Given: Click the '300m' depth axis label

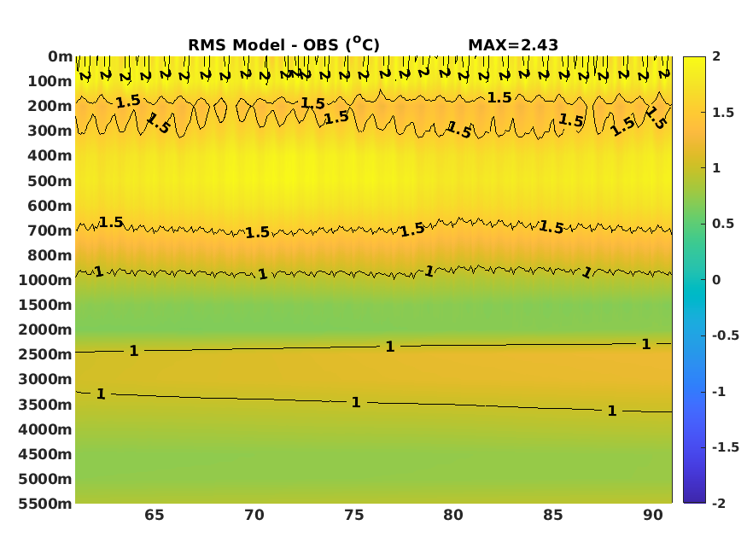Looking at the screenshot, I should click(x=50, y=131).
